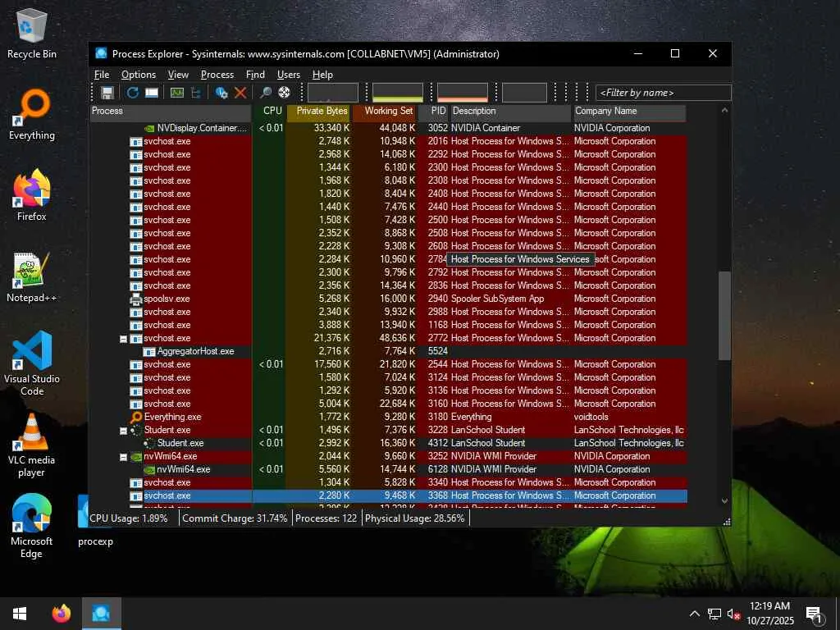
Task: Select the Firefox desktop shortcut
Action: tap(32, 196)
